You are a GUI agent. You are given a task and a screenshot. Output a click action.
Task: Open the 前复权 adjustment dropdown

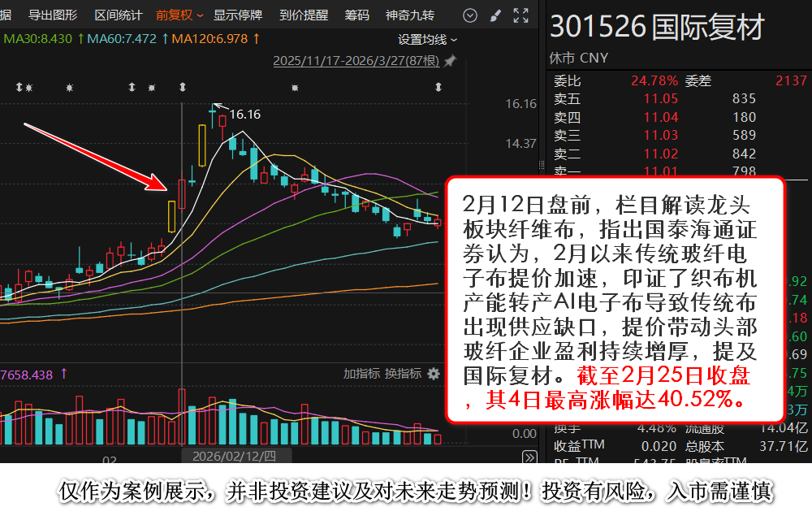(179, 15)
